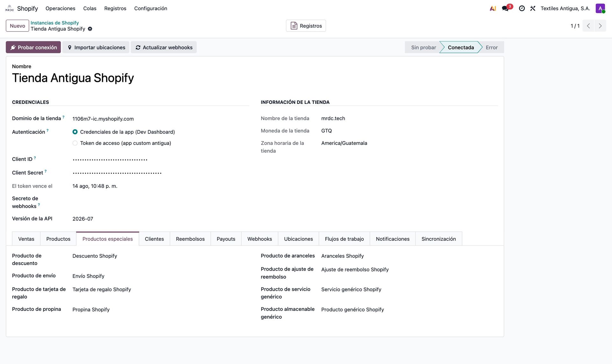
Task: Open Producto de envío dropdown
Action: (161, 276)
